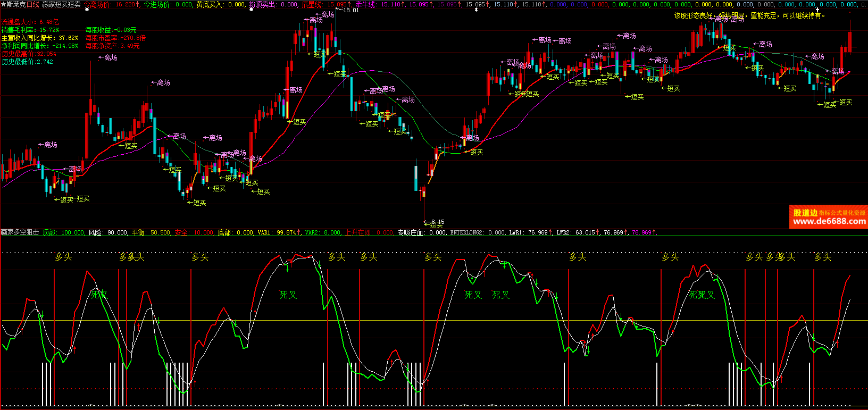Click the yellow 该股形态良好 commentary text
The image size is (868, 410).
749,16
